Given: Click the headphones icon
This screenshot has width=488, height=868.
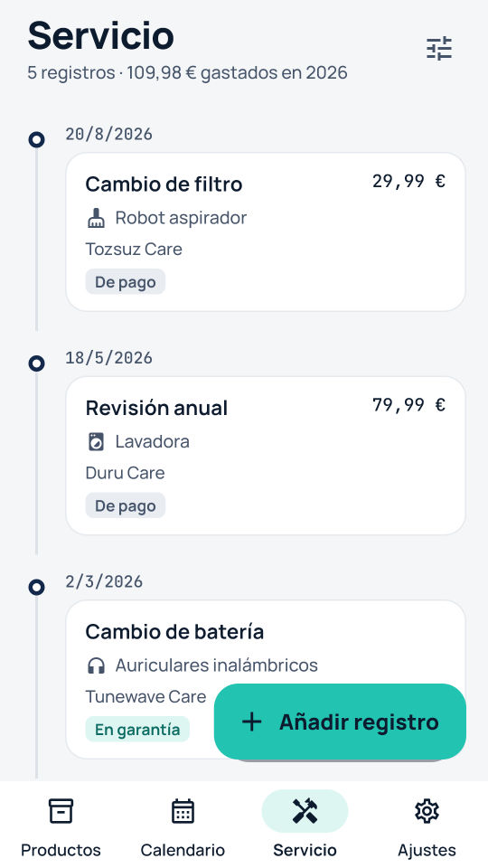Looking at the screenshot, I should coord(97,665).
